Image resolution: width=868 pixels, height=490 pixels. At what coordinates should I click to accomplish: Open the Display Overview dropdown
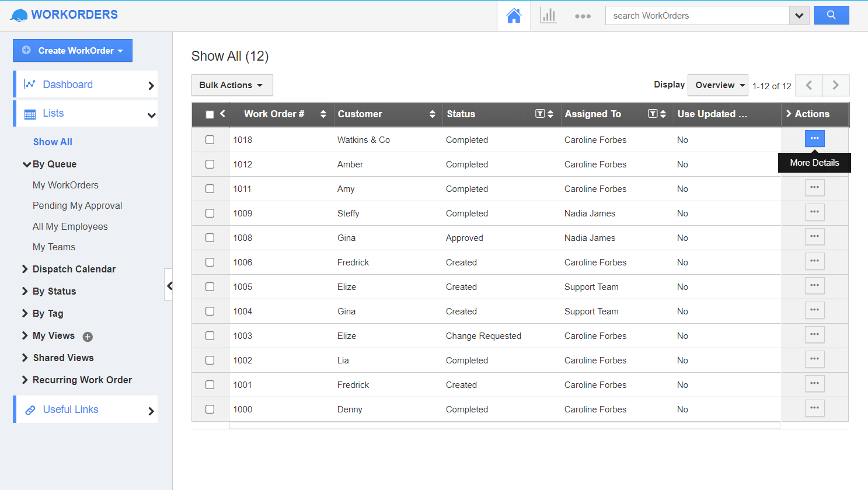pos(717,85)
